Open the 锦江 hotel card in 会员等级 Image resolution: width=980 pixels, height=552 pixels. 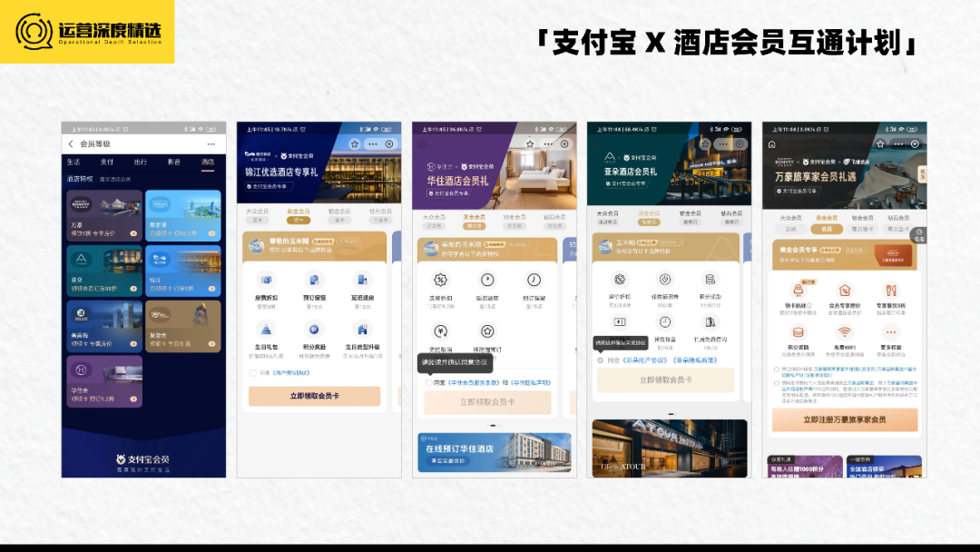183,270
